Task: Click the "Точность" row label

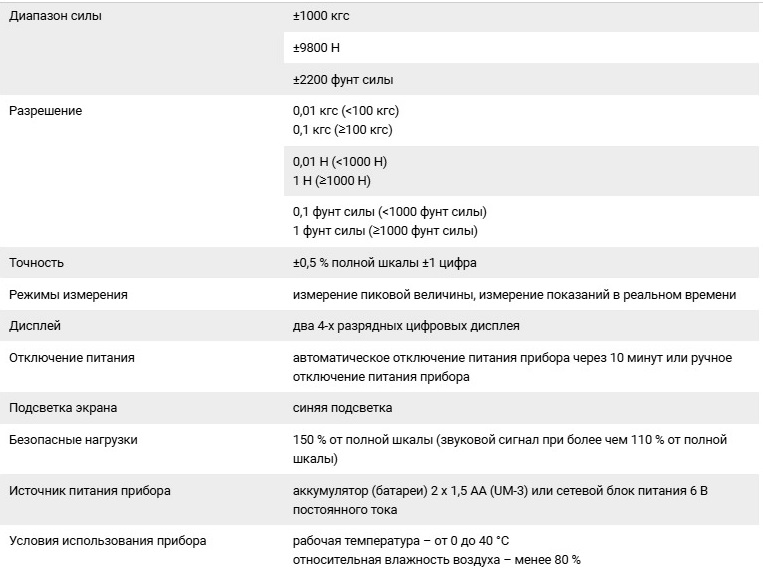Action: (x=37, y=263)
